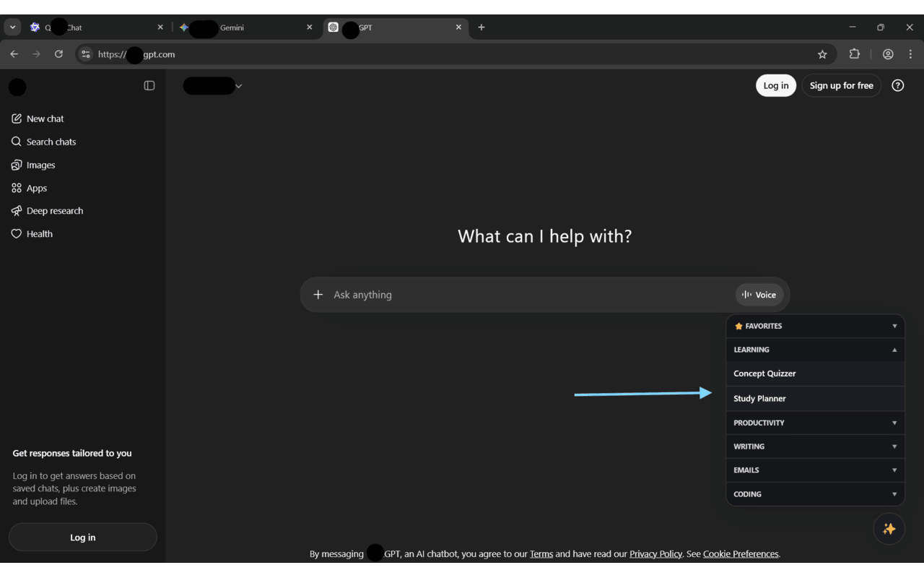Expand the Productivity section
Image resolution: width=924 pixels, height=578 pixels.
pos(815,423)
